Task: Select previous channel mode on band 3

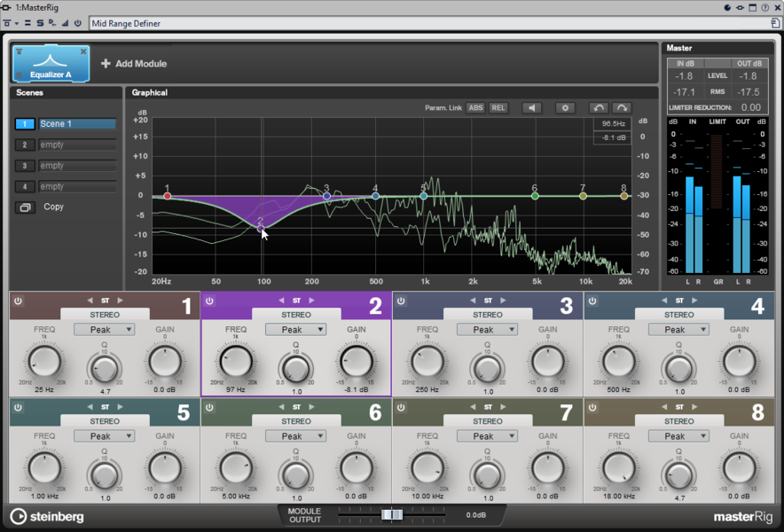Action: [x=473, y=301]
